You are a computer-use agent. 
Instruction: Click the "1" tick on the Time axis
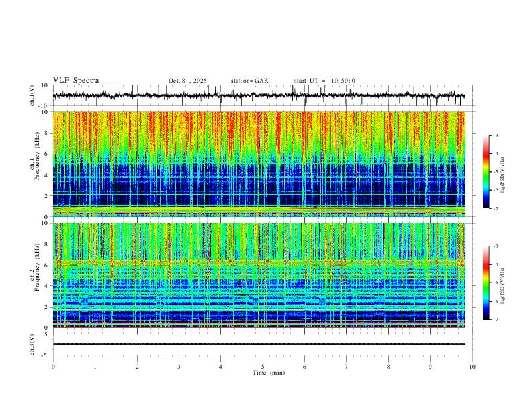click(x=95, y=367)
